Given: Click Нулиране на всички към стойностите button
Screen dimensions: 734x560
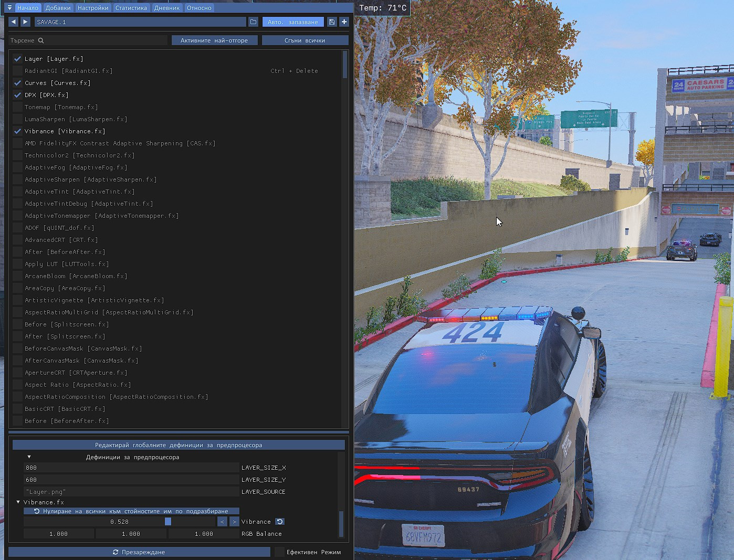Looking at the screenshot, I should coord(131,511).
